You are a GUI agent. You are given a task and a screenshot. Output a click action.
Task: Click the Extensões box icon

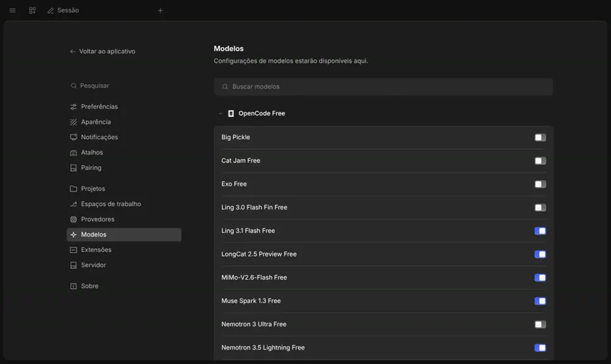(x=73, y=250)
